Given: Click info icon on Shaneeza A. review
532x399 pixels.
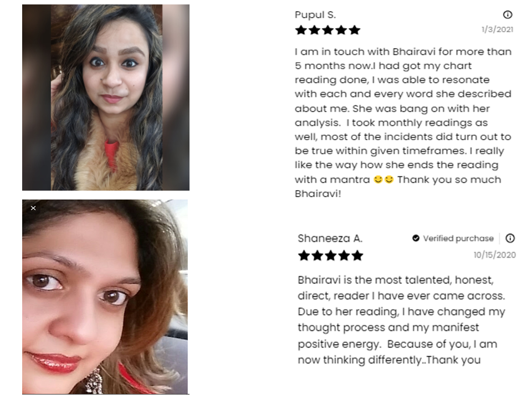Looking at the screenshot, I should click(510, 238).
